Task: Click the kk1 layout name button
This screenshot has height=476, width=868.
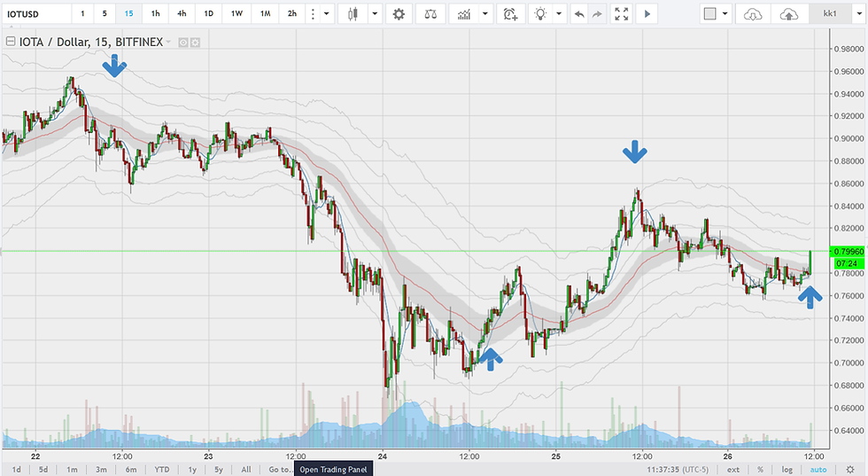Action: (830, 14)
